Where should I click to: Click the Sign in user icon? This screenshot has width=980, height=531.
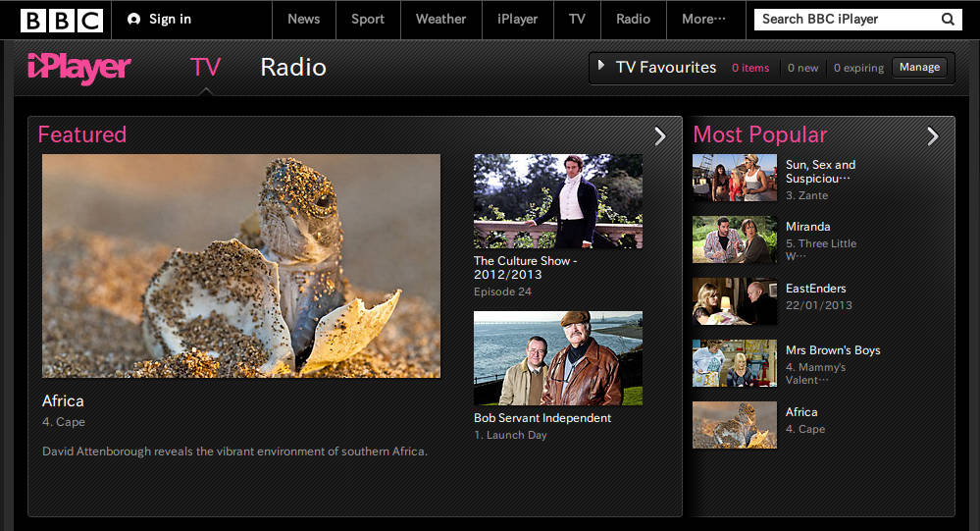pyautogui.click(x=133, y=20)
